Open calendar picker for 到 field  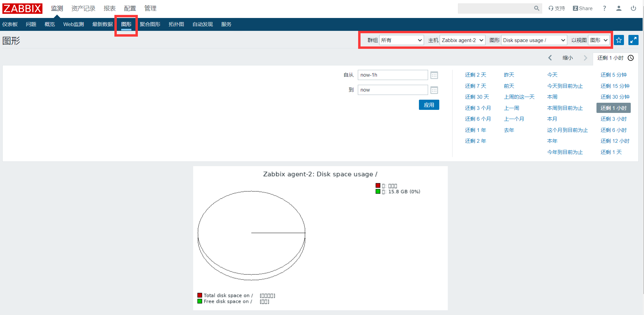434,90
